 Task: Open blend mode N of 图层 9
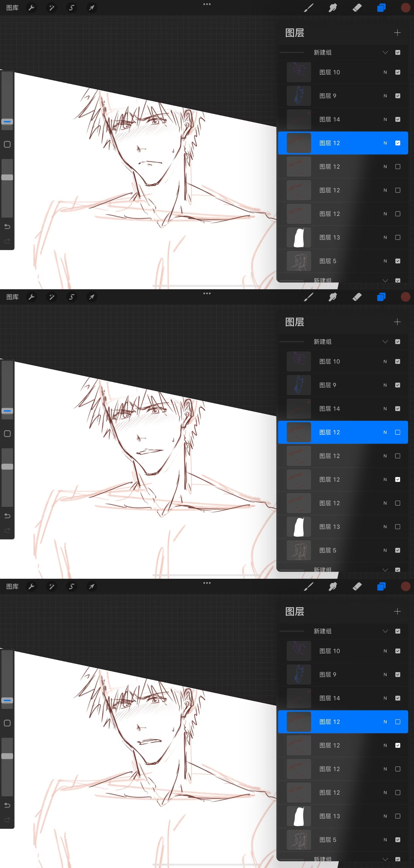(385, 96)
